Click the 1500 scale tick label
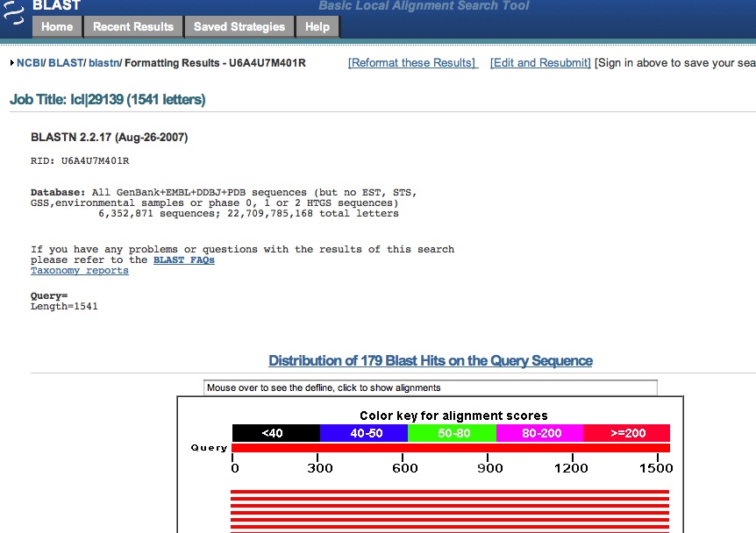 point(656,468)
